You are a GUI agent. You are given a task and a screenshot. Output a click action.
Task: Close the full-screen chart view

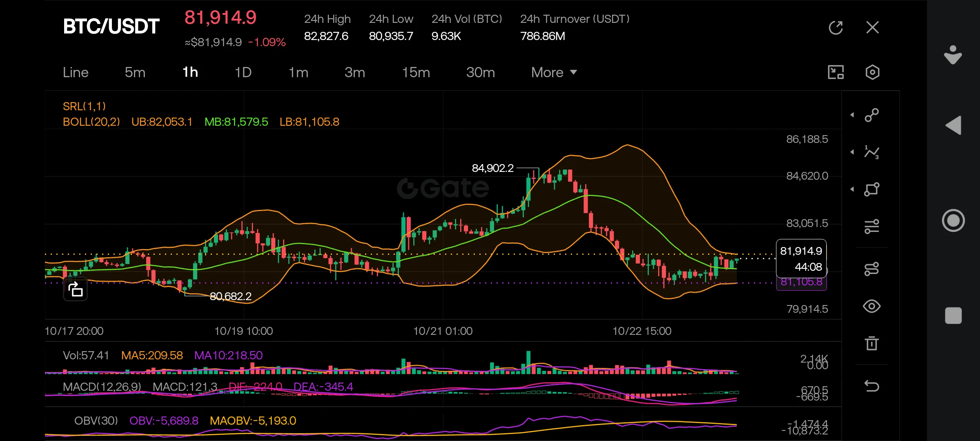[x=873, y=28]
